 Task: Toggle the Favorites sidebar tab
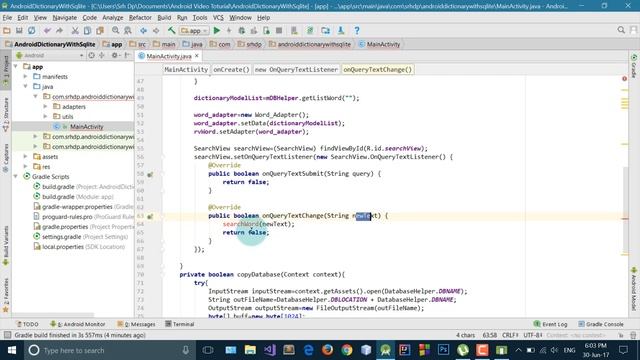(x=6, y=296)
